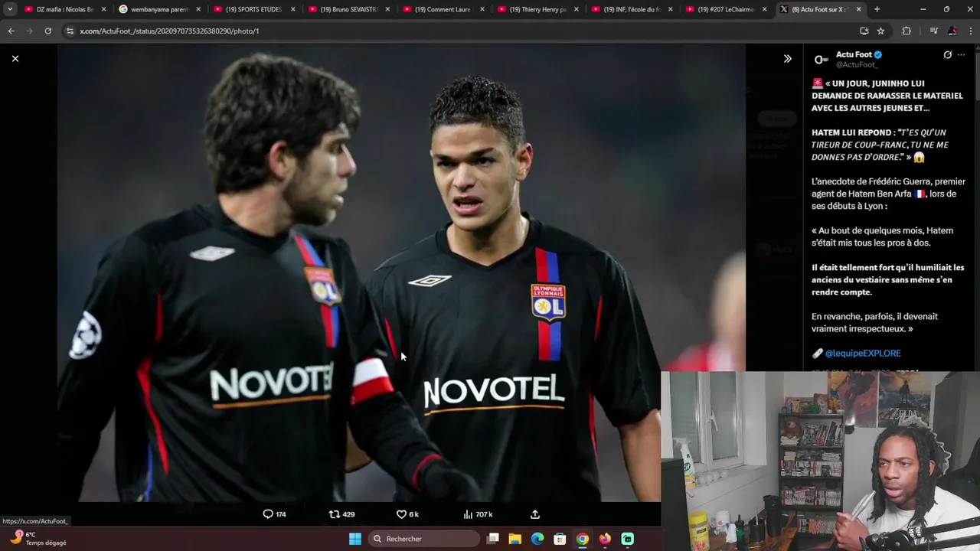View site information icon in address bar
Screen dimensions: 980x551
[x=70, y=31]
